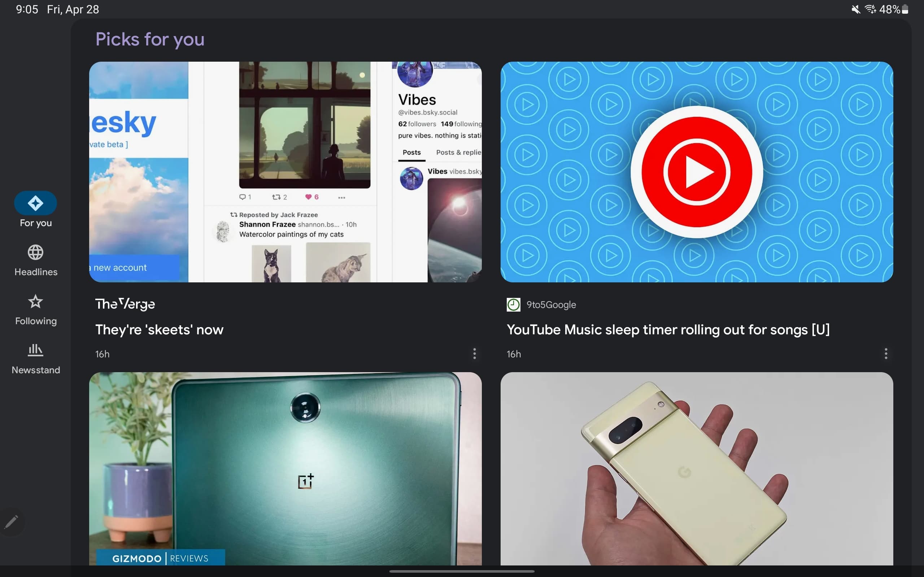Viewport: 924px width, 577px height.
Task: Check the battery indicator in status bar
Action: pos(905,9)
